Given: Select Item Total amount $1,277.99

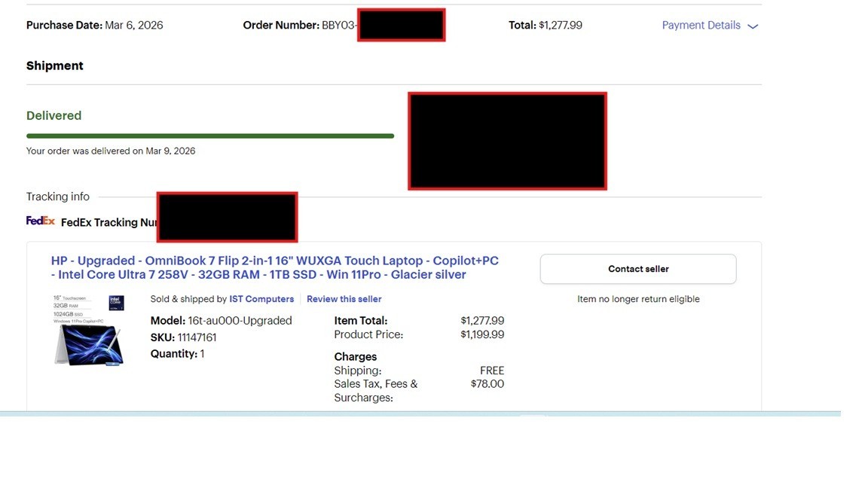Looking at the screenshot, I should (482, 321).
